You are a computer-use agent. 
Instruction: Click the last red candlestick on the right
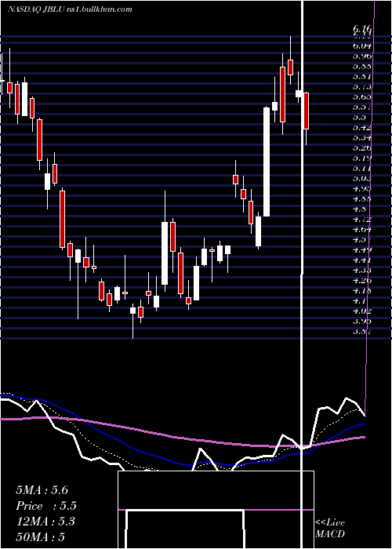coord(307,111)
